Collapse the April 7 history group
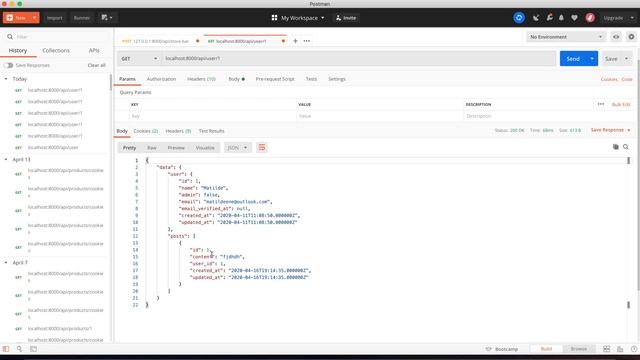The image size is (640, 360). pos(6,262)
